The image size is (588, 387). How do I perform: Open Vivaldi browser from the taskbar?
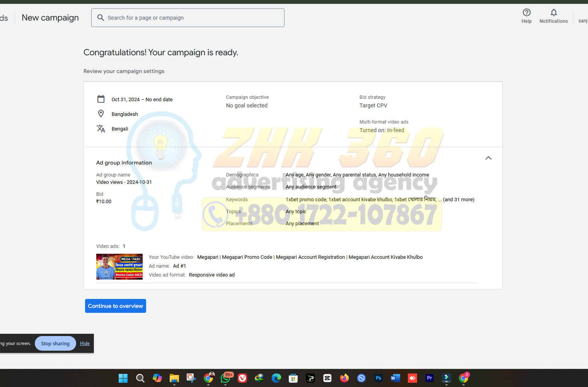click(242, 378)
